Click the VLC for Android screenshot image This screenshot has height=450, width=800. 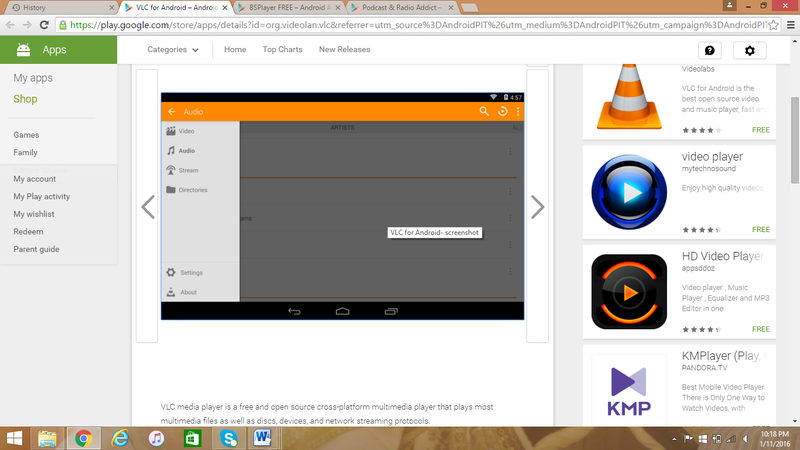tap(342, 206)
